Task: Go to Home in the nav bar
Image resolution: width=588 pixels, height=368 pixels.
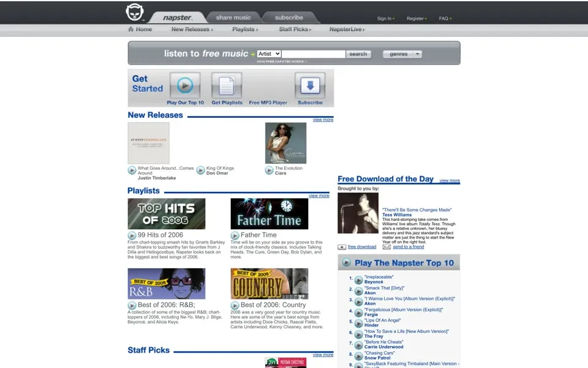Action: click(143, 29)
